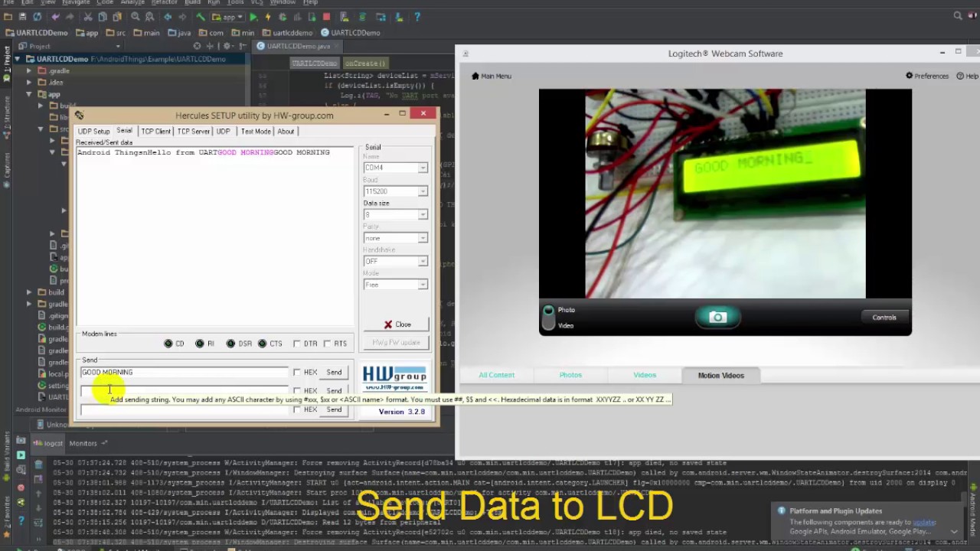980x551 pixels.
Task: Expand the .idea folder in project tree
Action: [x=29, y=82]
